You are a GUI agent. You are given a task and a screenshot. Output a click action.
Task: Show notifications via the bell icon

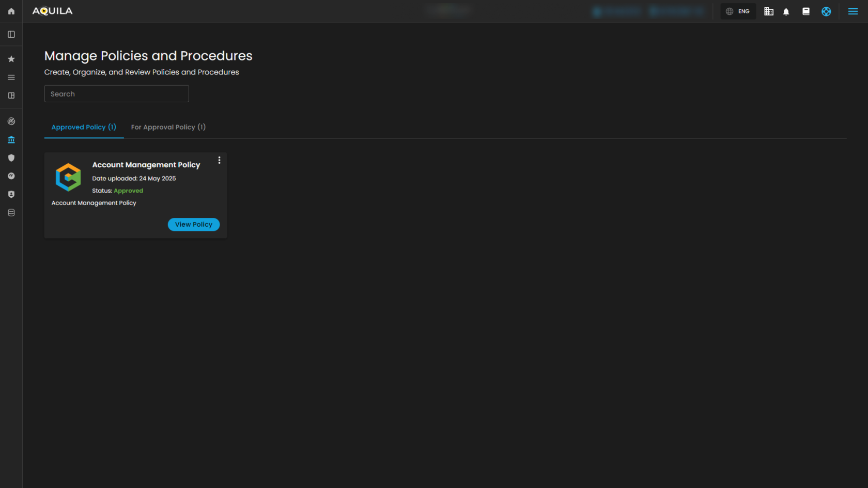786,11
